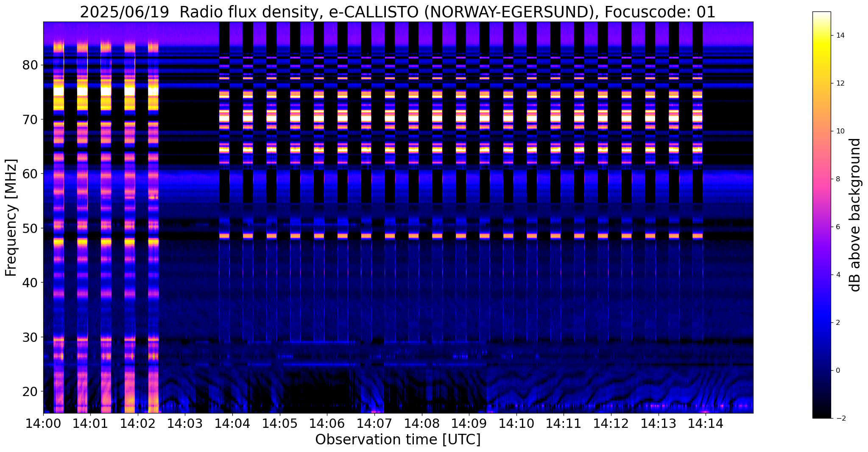The height and width of the screenshot is (452, 868).
Task: Click the colorbar 12 tick label
Action: [x=840, y=83]
